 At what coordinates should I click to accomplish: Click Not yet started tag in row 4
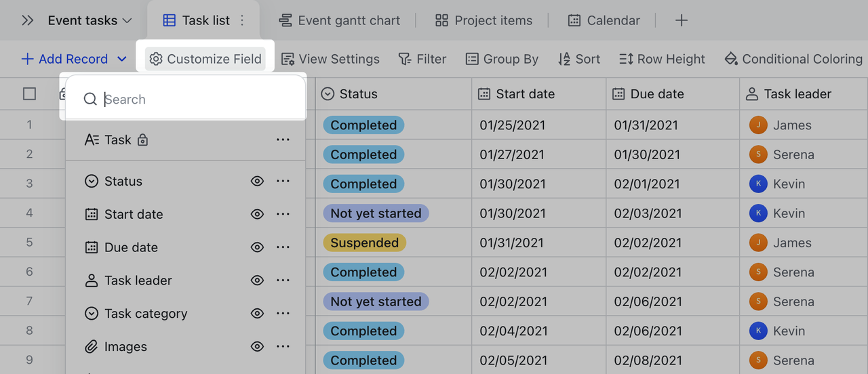click(376, 213)
